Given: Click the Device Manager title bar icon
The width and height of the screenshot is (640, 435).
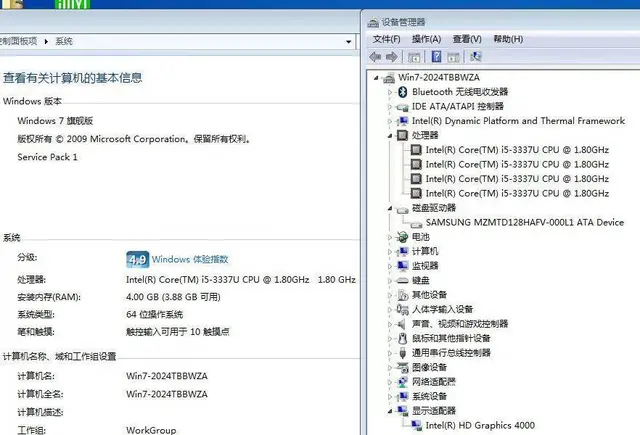Looking at the screenshot, I should point(373,22).
